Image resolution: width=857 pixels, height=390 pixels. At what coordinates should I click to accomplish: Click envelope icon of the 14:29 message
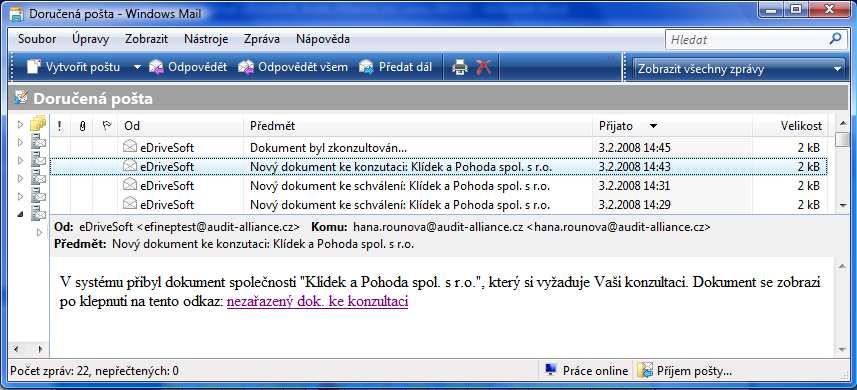pos(130,204)
